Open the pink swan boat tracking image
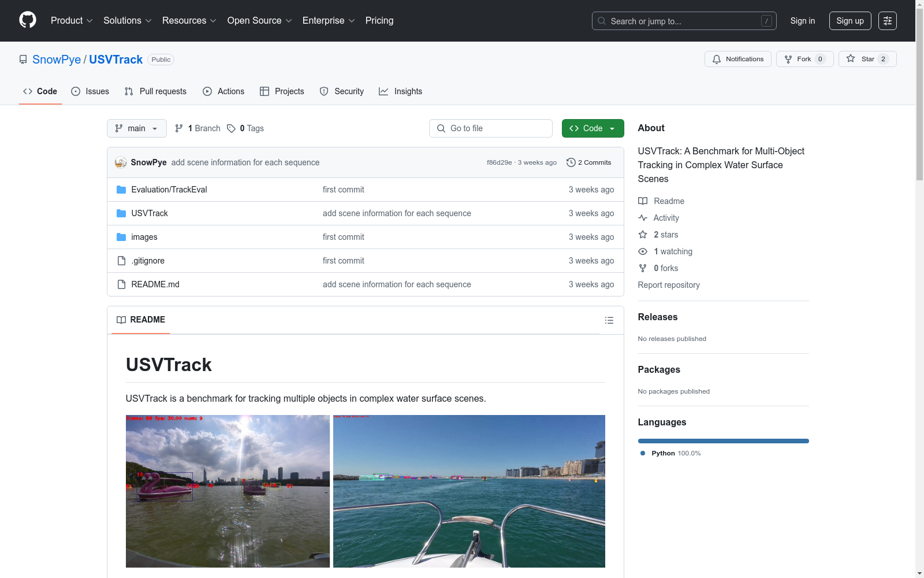 (x=228, y=491)
